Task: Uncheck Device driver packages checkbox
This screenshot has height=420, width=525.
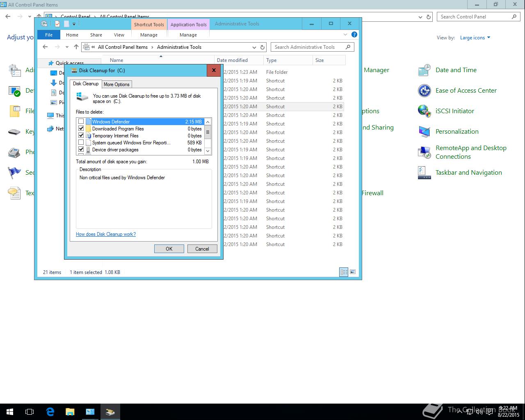Action: [81, 149]
